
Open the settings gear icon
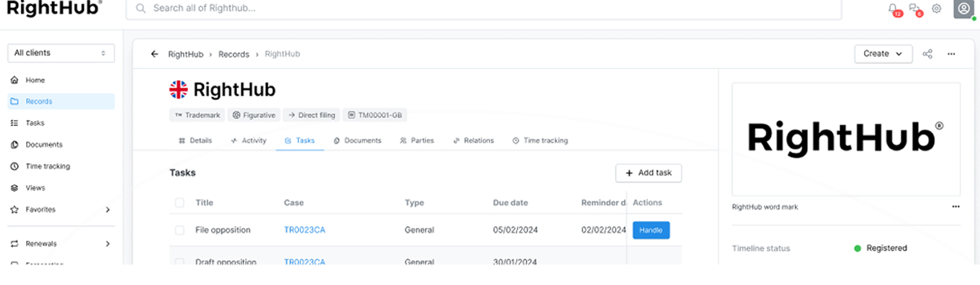(937, 9)
